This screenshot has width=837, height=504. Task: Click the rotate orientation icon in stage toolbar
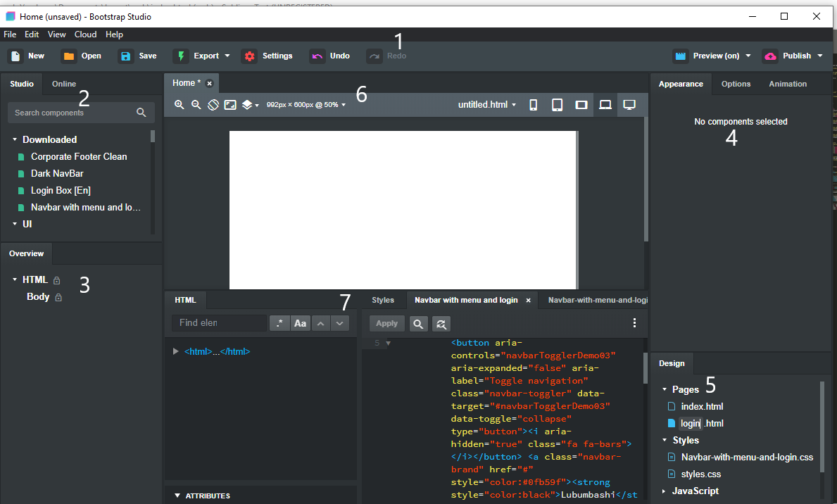(x=213, y=105)
